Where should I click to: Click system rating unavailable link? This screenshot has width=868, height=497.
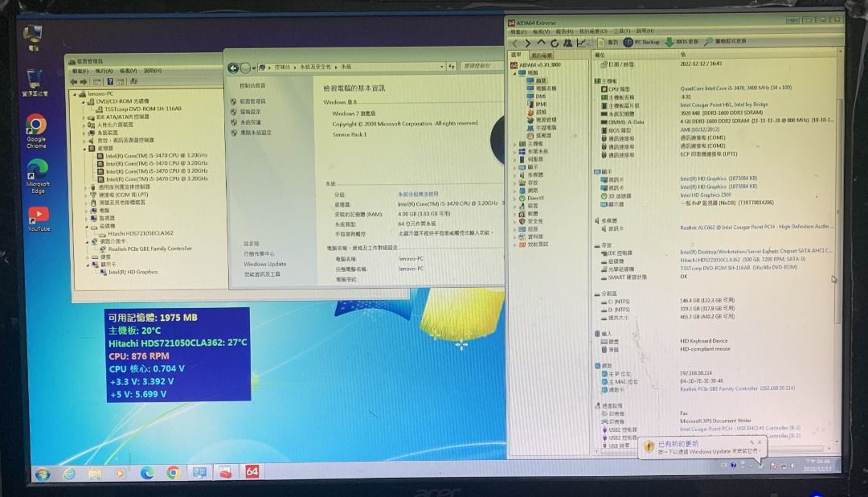pos(418,195)
